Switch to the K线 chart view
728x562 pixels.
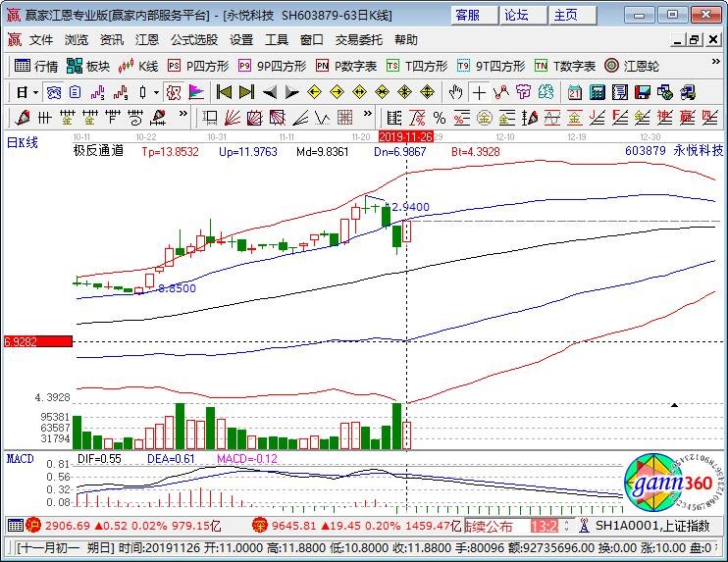pyautogui.click(x=138, y=67)
